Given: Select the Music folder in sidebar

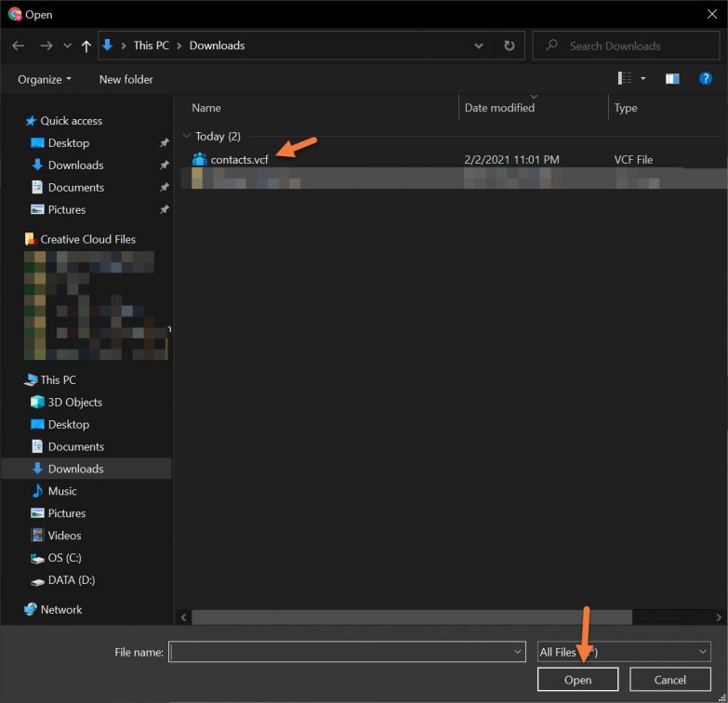Looking at the screenshot, I should (x=62, y=491).
